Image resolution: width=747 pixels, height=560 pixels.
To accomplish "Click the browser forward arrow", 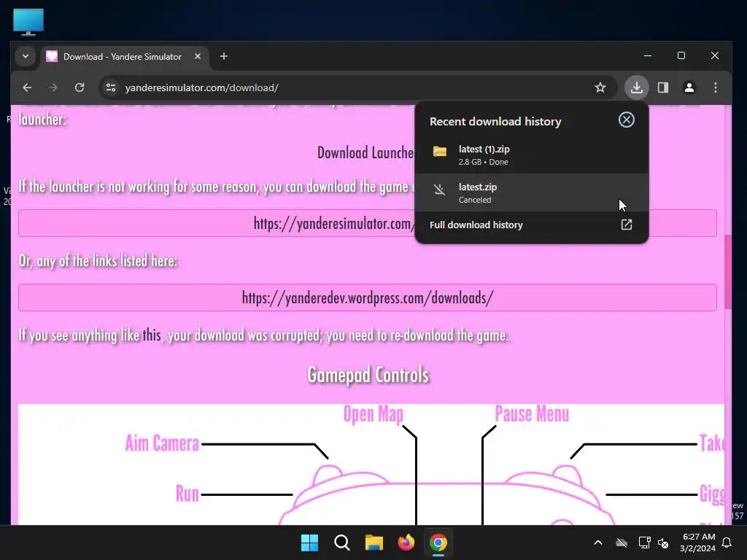I will [53, 87].
